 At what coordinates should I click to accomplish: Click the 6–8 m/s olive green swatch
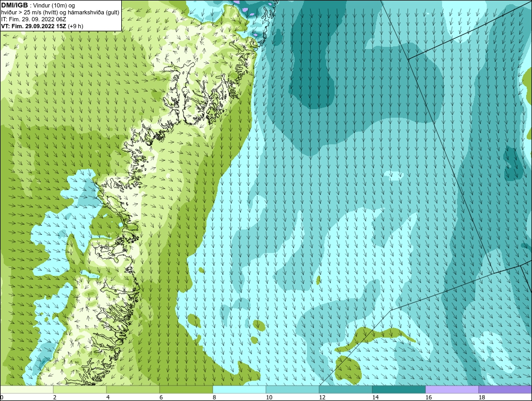pyautogui.click(x=186, y=389)
